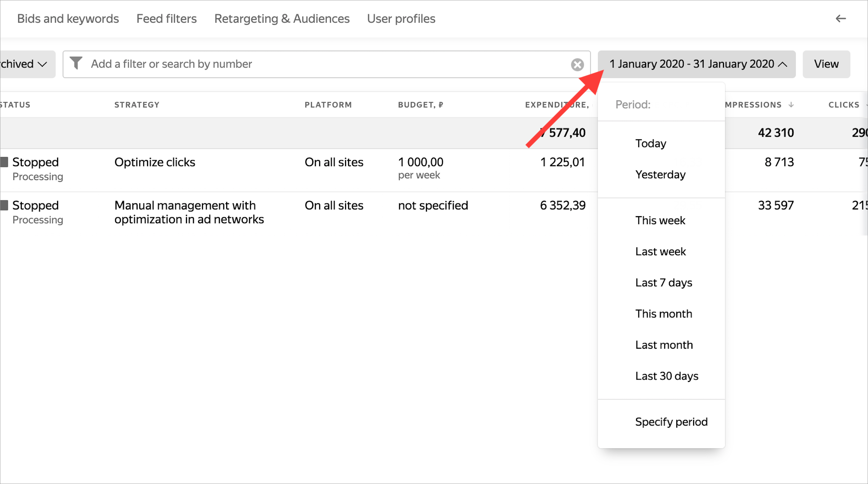The height and width of the screenshot is (484, 868).
Task: Select Yesterday period
Action: tap(661, 174)
